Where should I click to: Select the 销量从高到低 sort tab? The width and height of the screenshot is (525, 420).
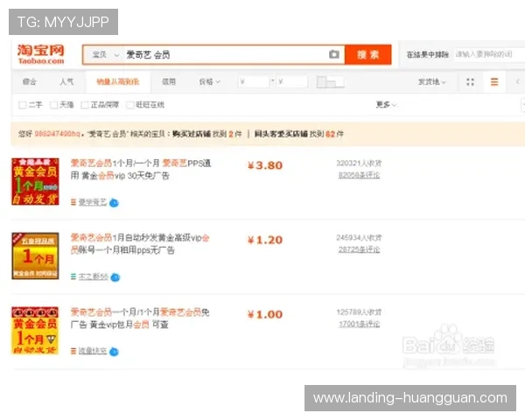pos(118,81)
